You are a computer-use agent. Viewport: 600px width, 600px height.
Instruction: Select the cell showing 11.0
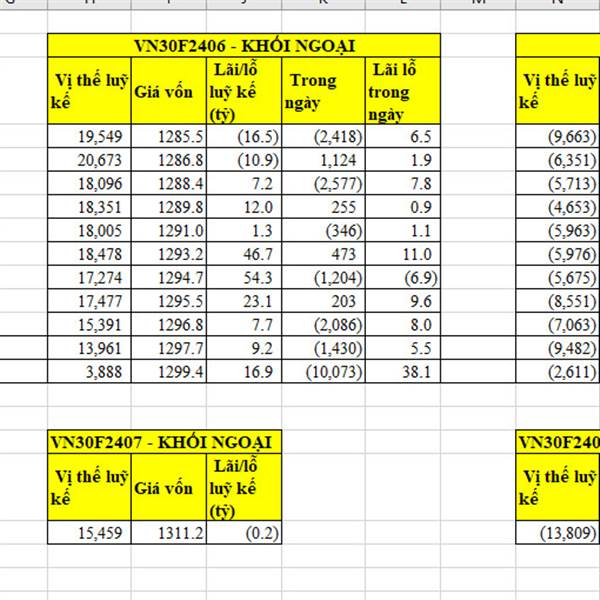pos(403,254)
